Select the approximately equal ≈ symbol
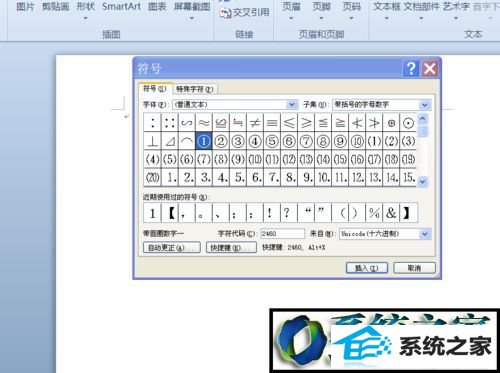The height and width of the screenshot is (373, 500). point(204,123)
